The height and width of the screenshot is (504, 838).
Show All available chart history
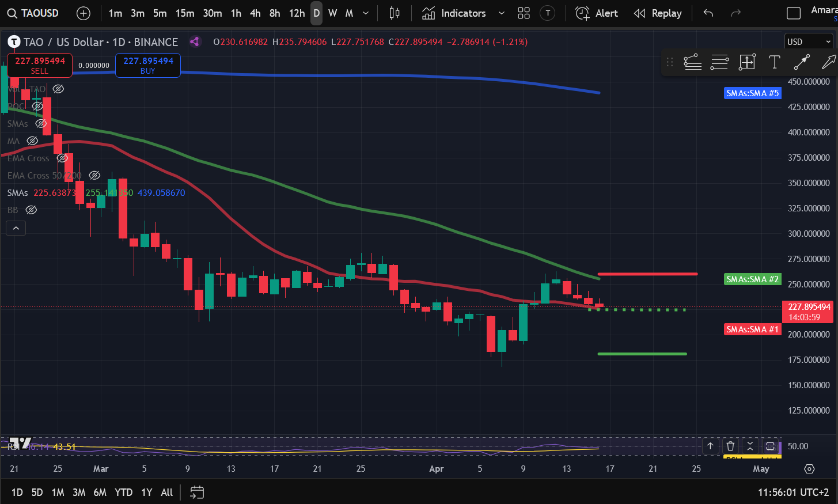(167, 492)
